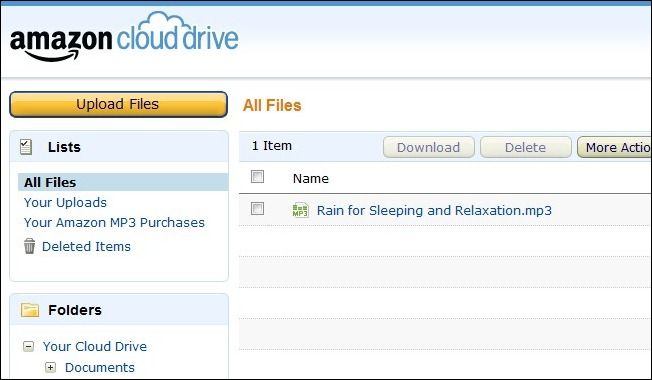The width and height of the screenshot is (652, 380).
Task: Collapse the Your Cloud Drive tree node
Action: tap(28, 346)
